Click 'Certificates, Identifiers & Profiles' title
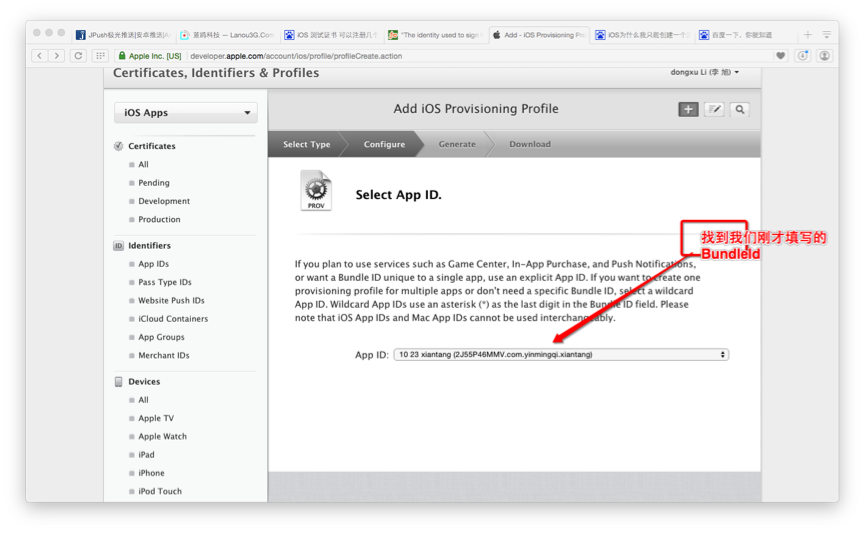Screen dimensions: 865x533 click(216, 73)
